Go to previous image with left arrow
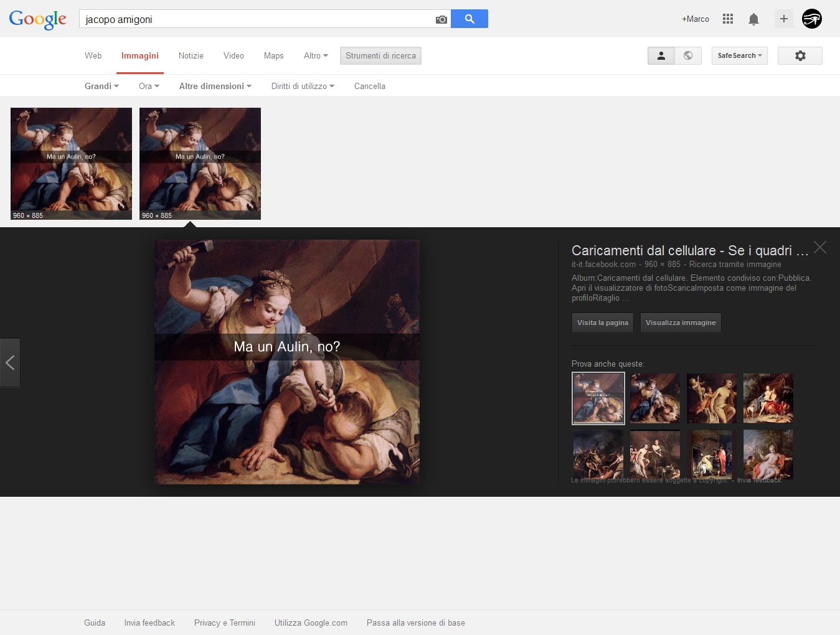Image resolution: width=840 pixels, height=635 pixels. click(x=10, y=362)
